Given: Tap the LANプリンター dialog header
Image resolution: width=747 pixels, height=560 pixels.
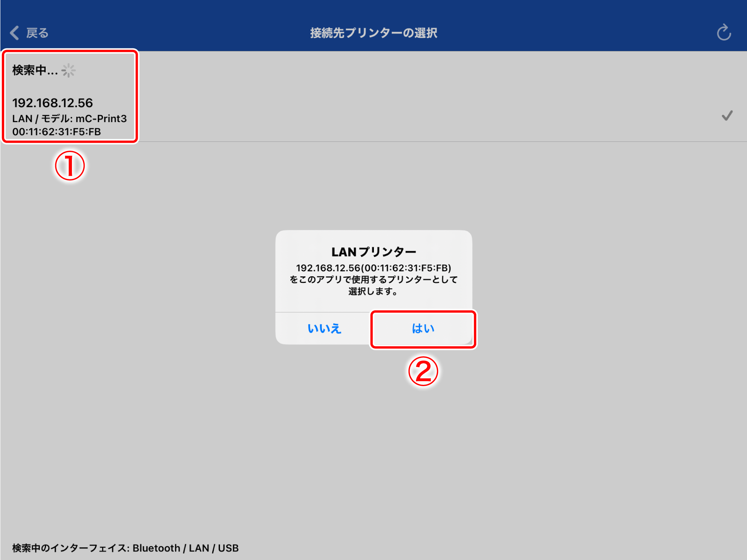Looking at the screenshot, I should tap(373, 251).
